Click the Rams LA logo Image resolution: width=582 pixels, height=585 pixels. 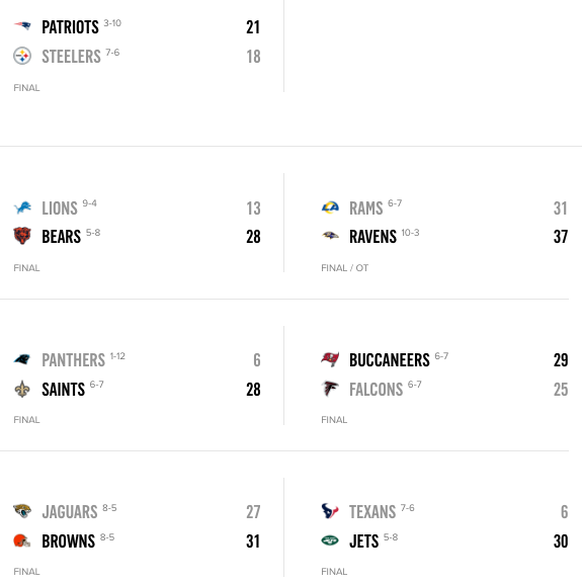tap(330, 207)
